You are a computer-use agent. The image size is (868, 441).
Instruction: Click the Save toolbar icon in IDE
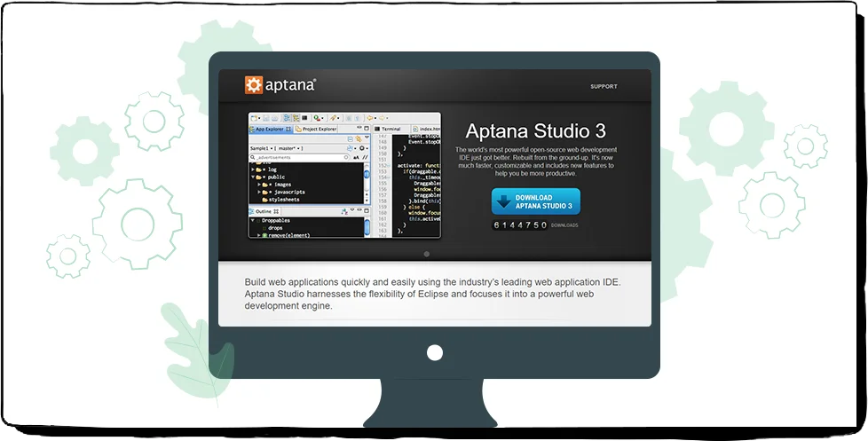[x=265, y=118]
